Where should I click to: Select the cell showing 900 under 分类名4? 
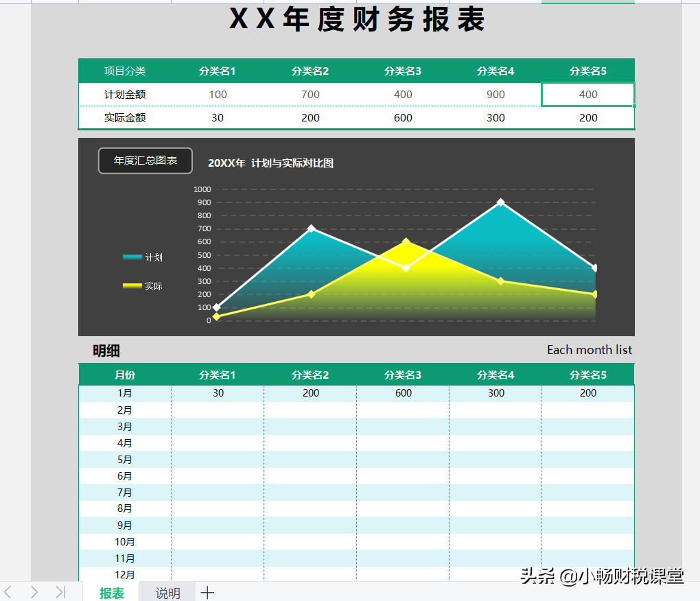click(x=495, y=94)
